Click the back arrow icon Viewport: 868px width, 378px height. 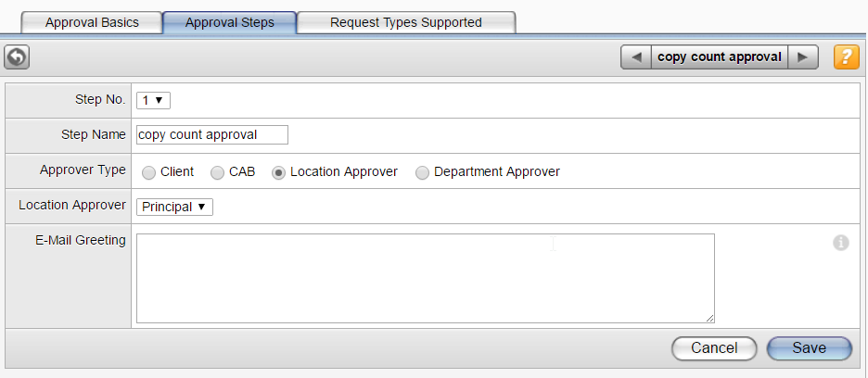[17, 57]
